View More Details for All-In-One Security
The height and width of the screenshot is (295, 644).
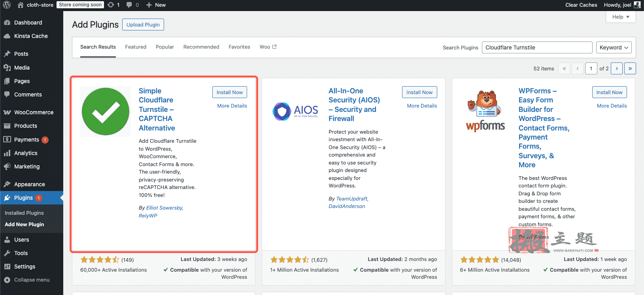422,106
